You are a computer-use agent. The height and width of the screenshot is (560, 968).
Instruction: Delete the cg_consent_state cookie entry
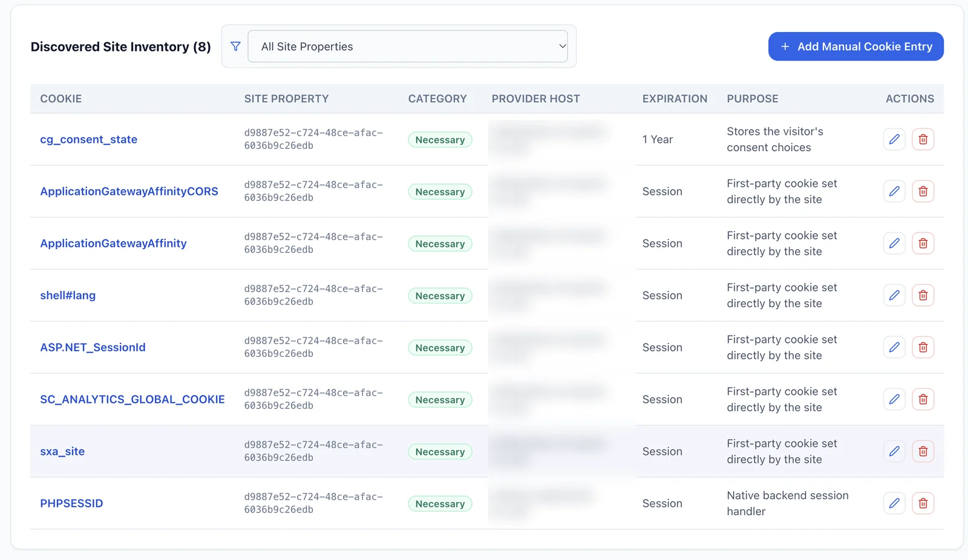click(x=923, y=139)
